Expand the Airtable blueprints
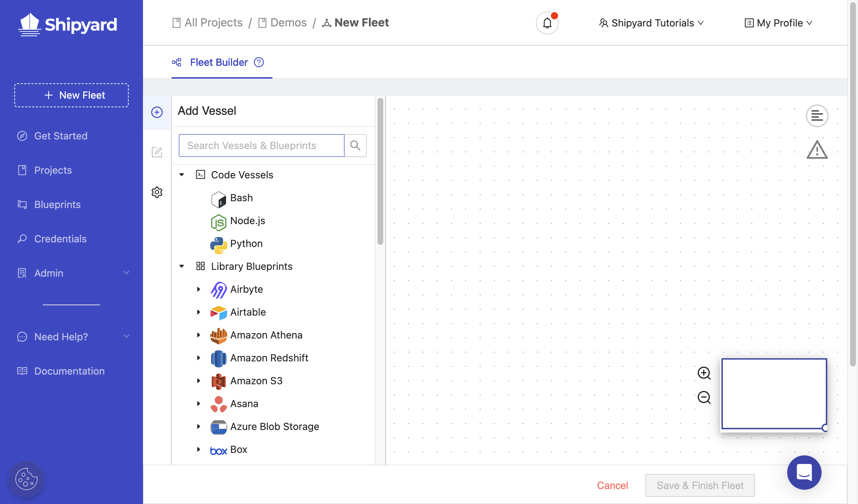The image size is (858, 504). (199, 312)
